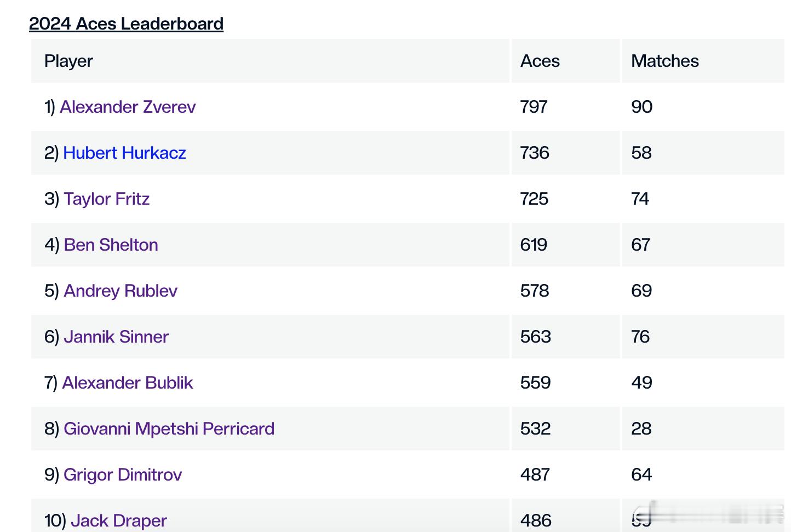Screen dimensions: 791x532
Task: Click Sinner's 76 matches value
Action: click(x=640, y=337)
